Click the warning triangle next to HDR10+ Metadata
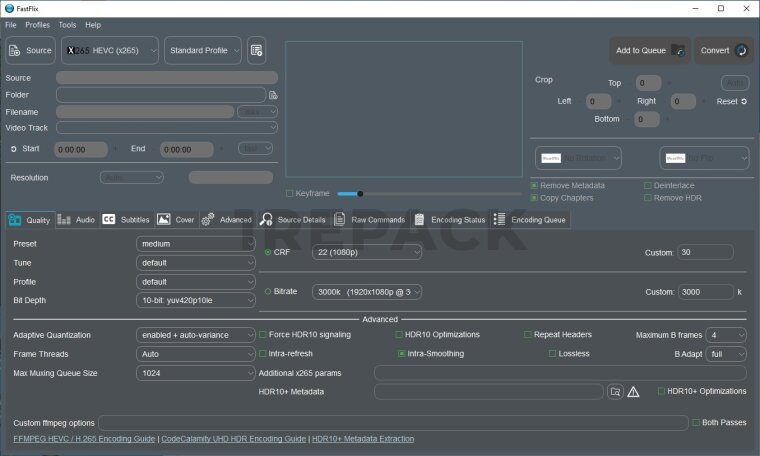The image size is (760, 456). 633,392
